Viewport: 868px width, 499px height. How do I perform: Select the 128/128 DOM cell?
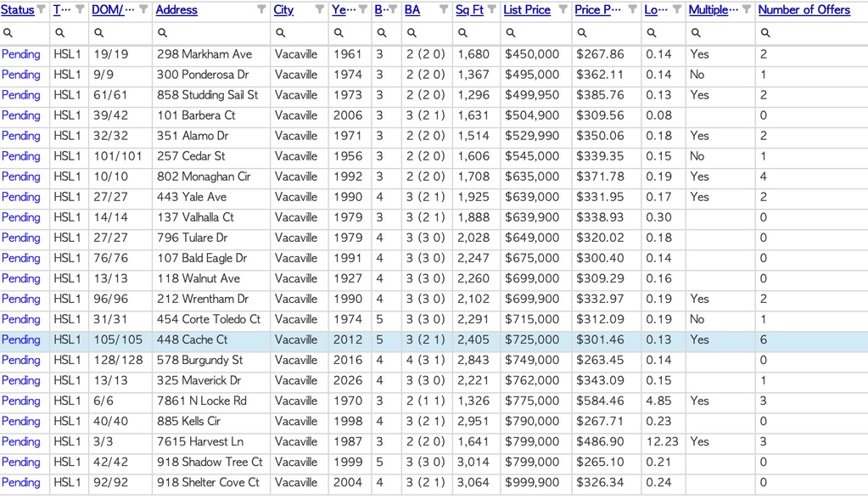[120, 360]
